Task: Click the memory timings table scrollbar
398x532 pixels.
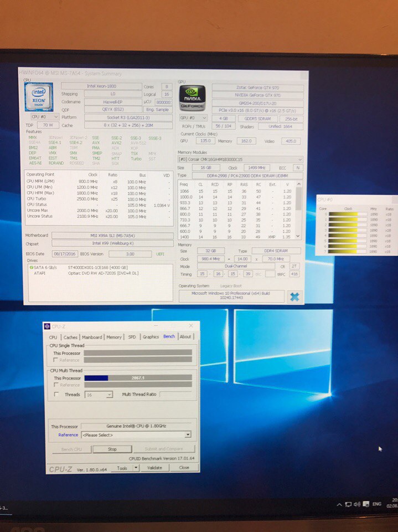Action: (298, 210)
